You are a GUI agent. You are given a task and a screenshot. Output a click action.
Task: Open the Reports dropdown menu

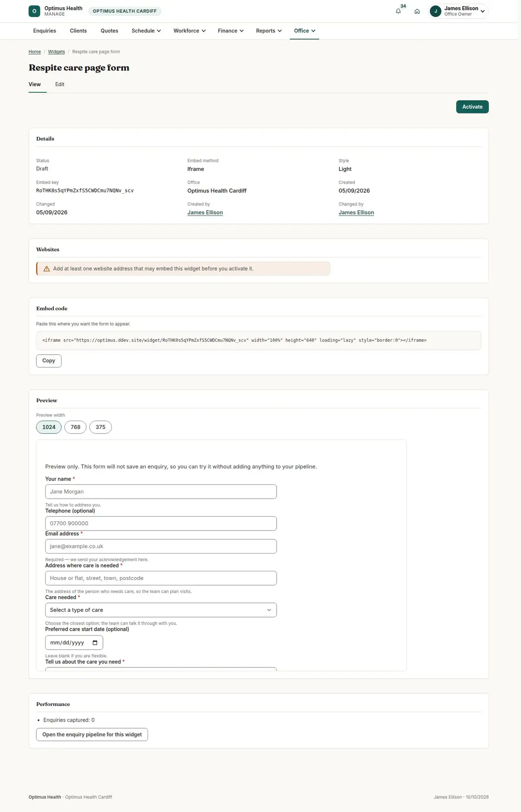pos(269,31)
